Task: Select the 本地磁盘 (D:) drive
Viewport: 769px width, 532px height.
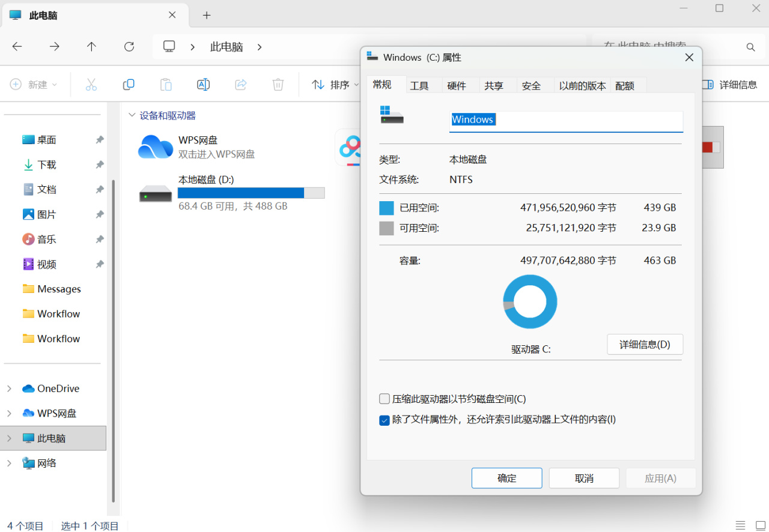Action: (232, 193)
